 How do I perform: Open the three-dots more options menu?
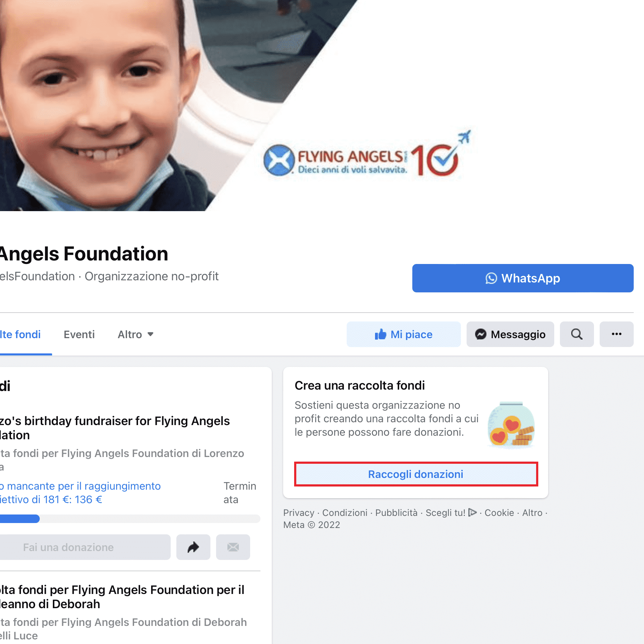[x=616, y=334]
